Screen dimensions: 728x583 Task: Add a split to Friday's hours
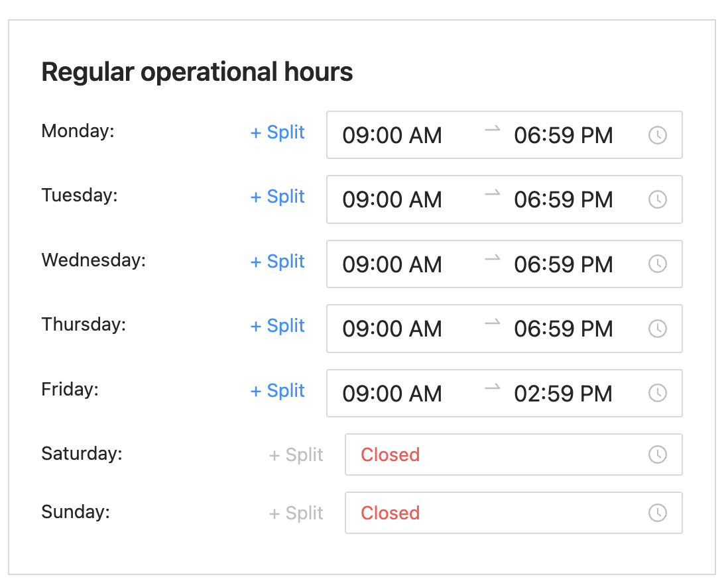(x=277, y=391)
